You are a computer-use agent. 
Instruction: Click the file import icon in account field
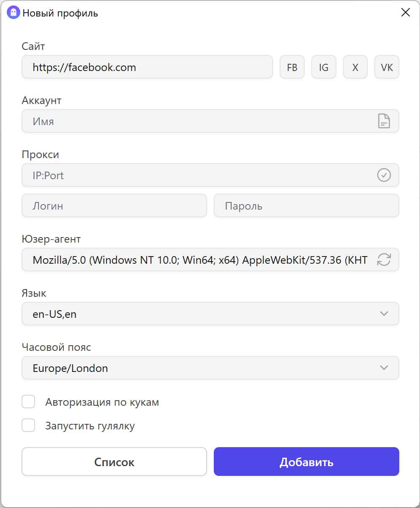tap(383, 121)
